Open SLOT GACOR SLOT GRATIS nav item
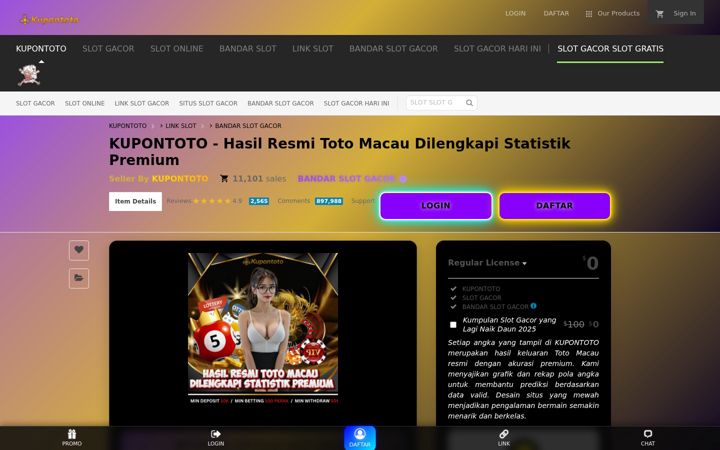The height and width of the screenshot is (450, 720). 610,49
